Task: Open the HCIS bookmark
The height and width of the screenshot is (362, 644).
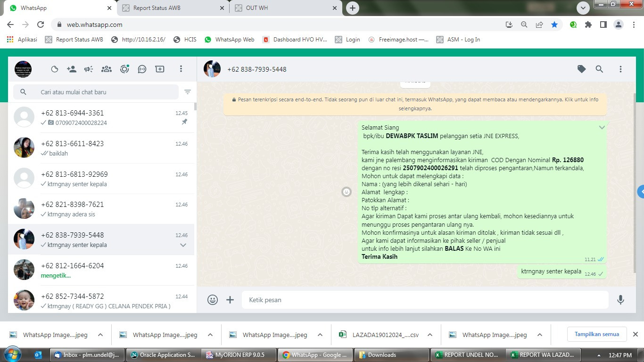Action: [185, 40]
